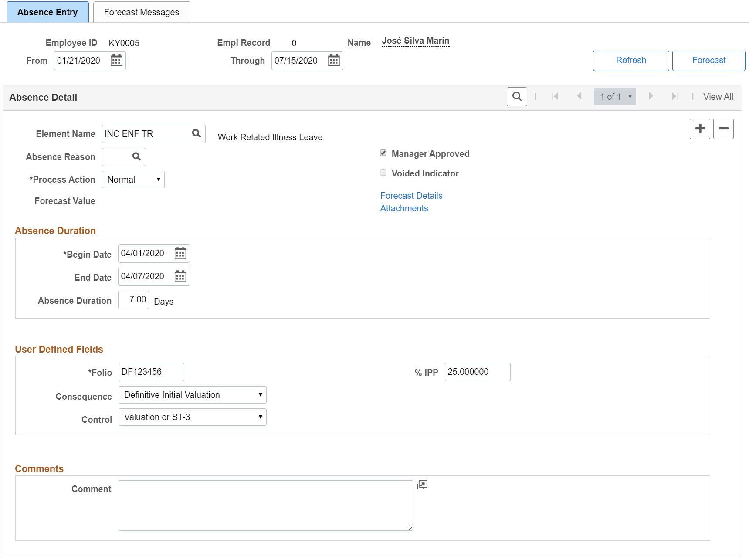Click the Refresh button
This screenshot has height=560, width=749.
click(631, 61)
